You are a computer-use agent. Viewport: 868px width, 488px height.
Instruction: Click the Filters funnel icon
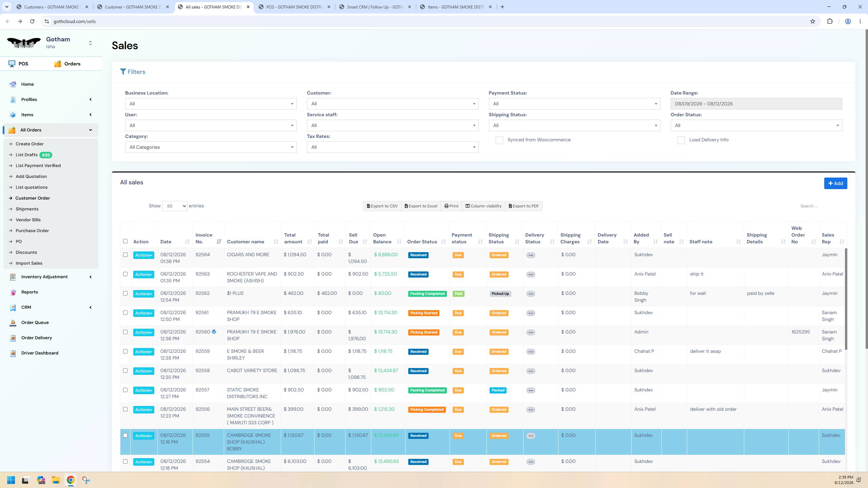click(123, 72)
